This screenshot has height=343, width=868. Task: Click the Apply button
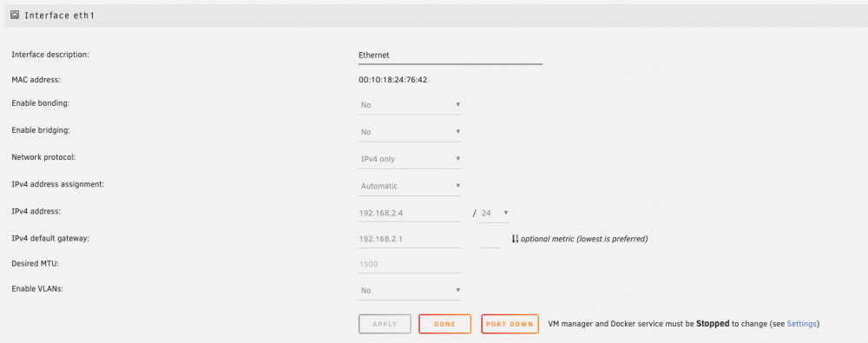(385, 324)
